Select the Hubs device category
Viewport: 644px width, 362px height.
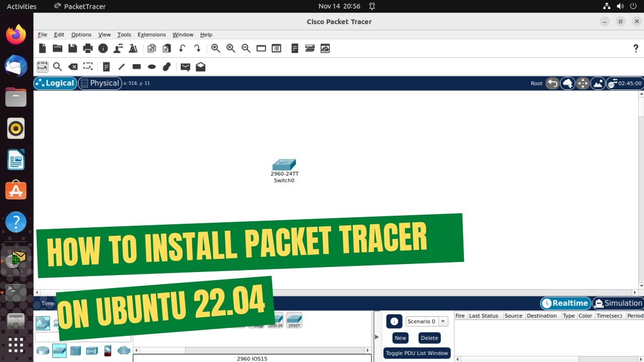pos(75,350)
